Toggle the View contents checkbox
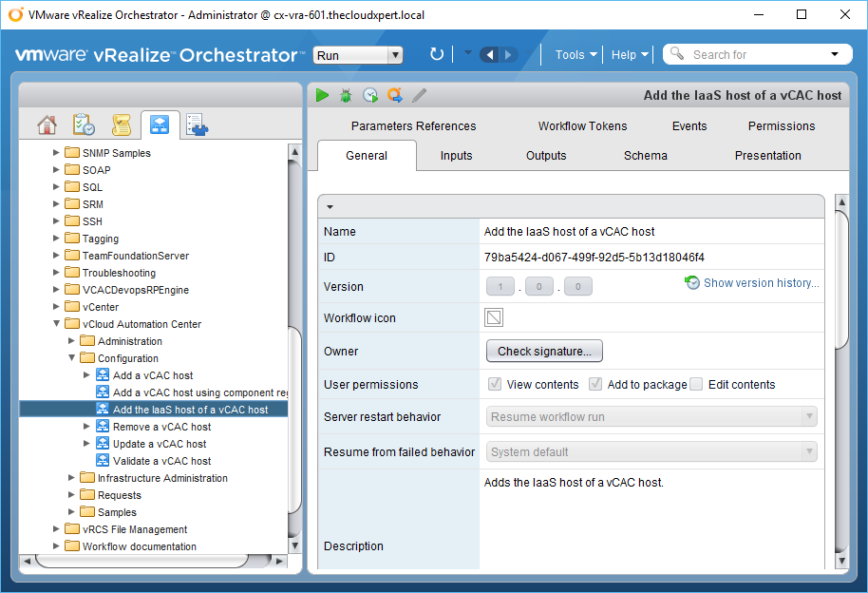This screenshot has width=868, height=593. tap(495, 385)
